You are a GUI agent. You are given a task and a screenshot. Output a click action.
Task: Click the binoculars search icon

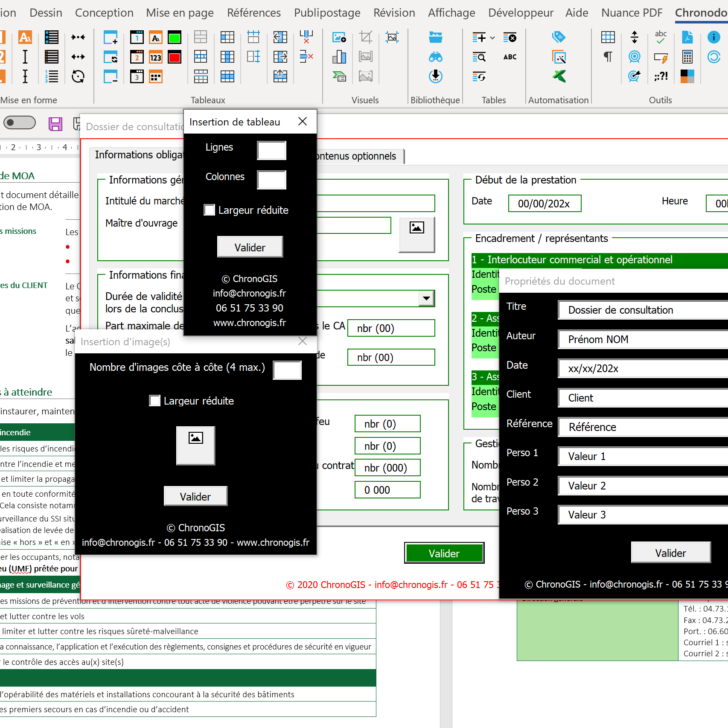click(x=436, y=57)
